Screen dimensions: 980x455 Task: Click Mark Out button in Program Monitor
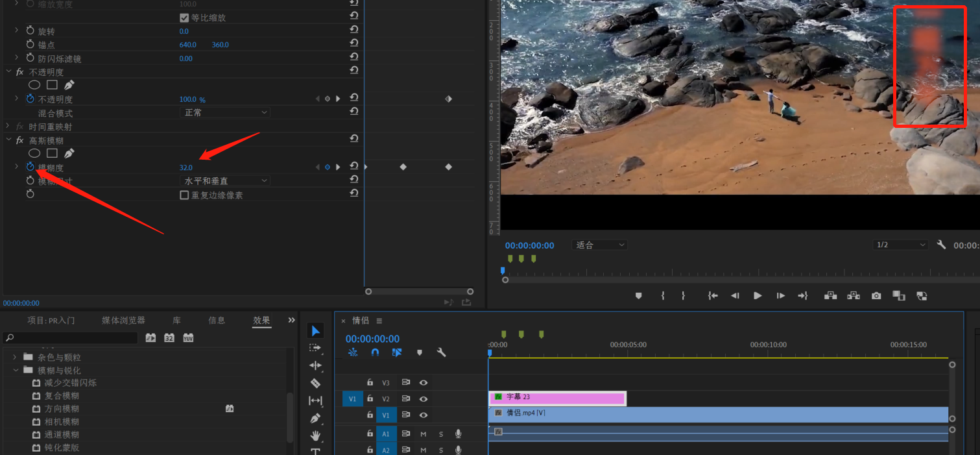click(x=683, y=295)
